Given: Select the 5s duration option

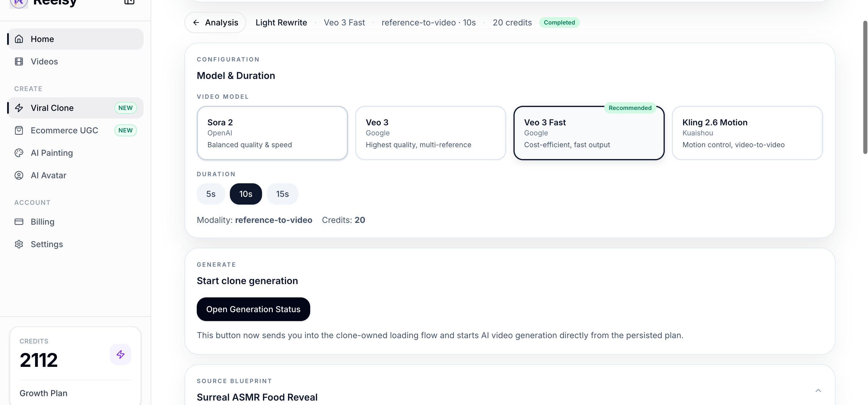Looking at the screenshot, I should pos(210,194).
